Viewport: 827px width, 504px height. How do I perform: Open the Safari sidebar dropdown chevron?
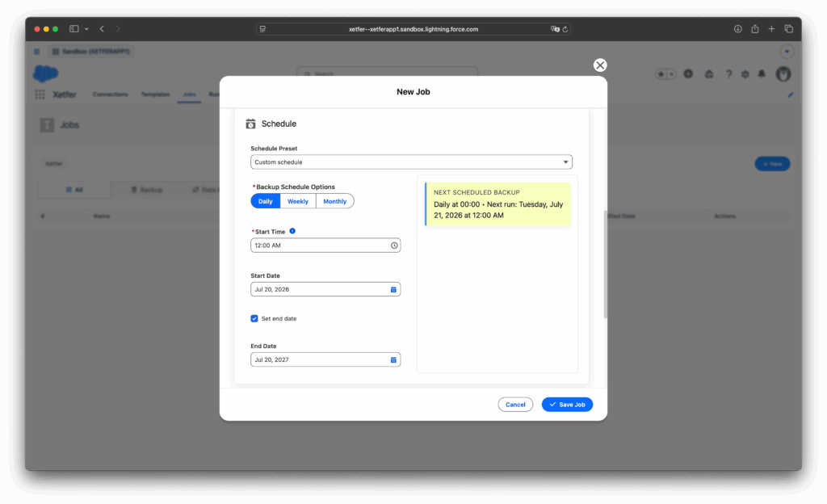click(x=86, y=29)
